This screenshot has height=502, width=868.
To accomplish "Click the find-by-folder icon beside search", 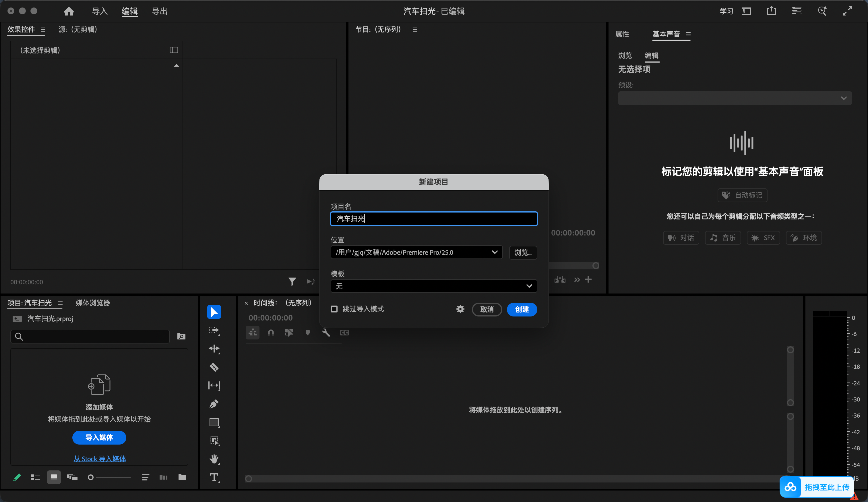I will click(x=181, y=337).
